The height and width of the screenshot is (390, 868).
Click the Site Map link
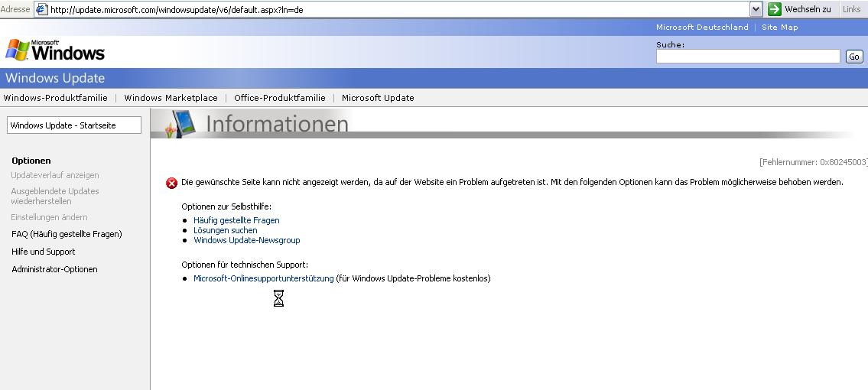(779, 28)
